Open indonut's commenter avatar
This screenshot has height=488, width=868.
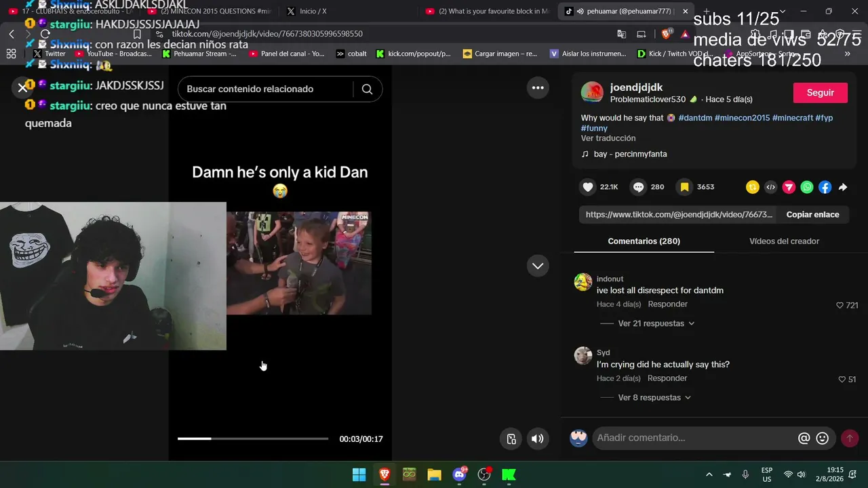click(583, 282)
